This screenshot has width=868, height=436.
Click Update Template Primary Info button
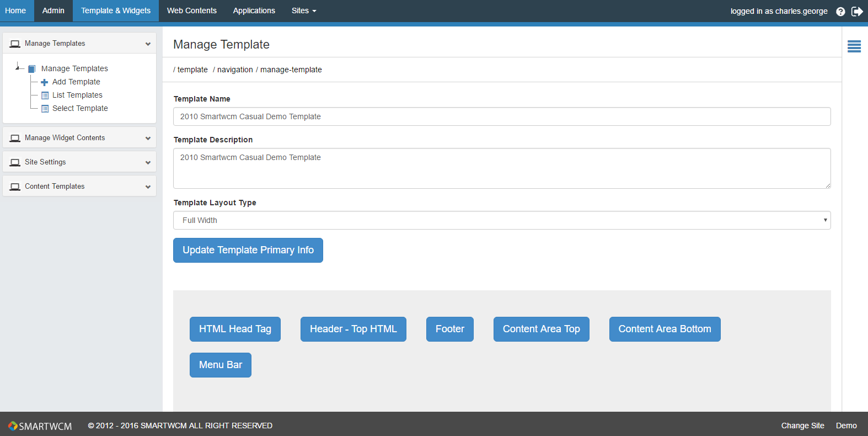(x=248, y=250)
